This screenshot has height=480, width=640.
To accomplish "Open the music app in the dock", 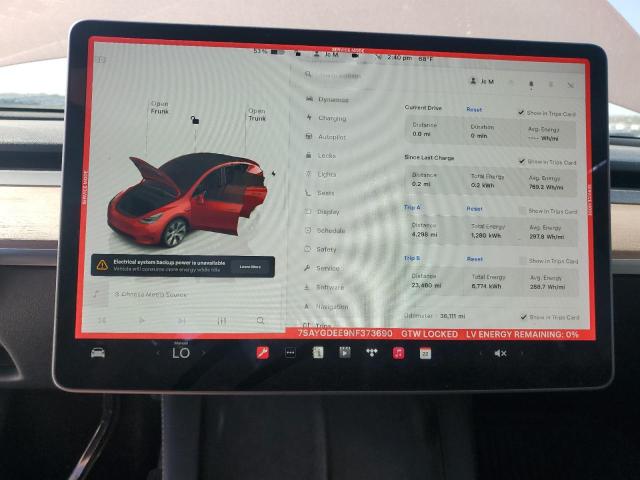I will pyautogui.click(x=398, y=353).
